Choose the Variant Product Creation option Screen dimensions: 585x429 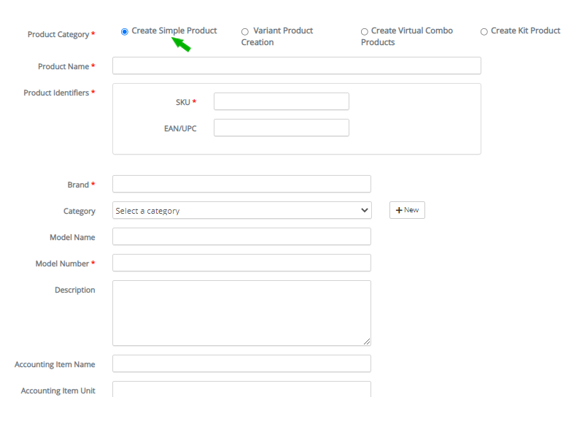click(x=245, y=32)
